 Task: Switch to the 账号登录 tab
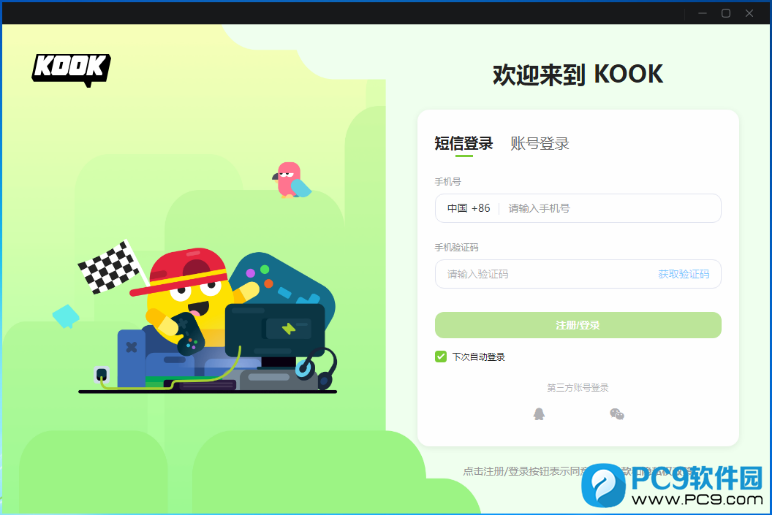[x=540, y=143]
